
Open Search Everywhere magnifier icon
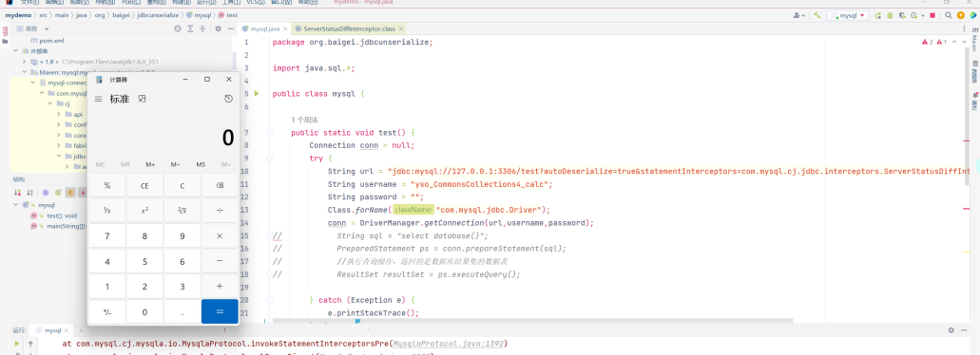tap(948, 15)
